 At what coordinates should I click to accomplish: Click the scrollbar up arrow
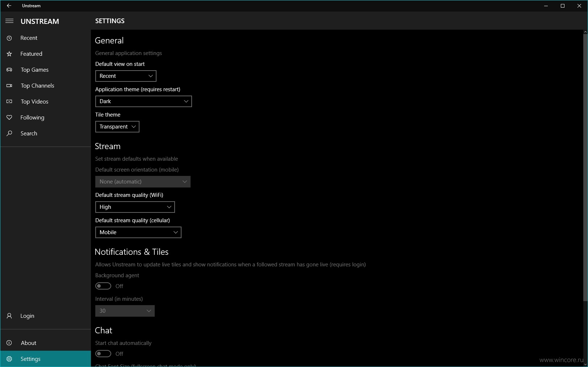585,32
